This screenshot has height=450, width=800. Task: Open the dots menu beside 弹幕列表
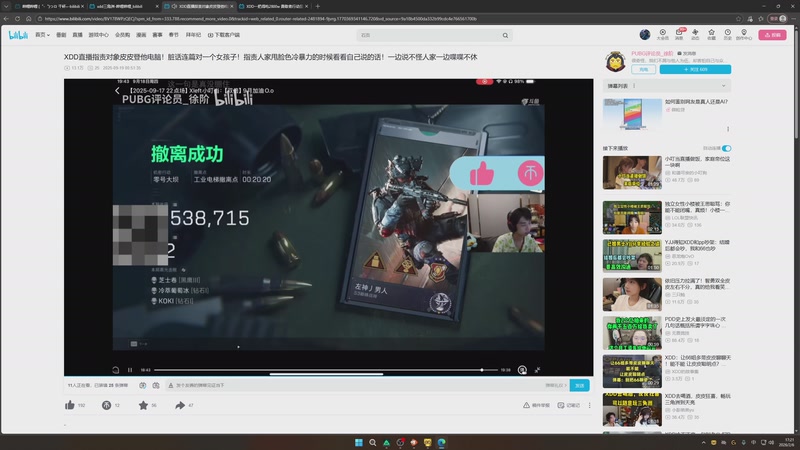[x=634, y=86]
